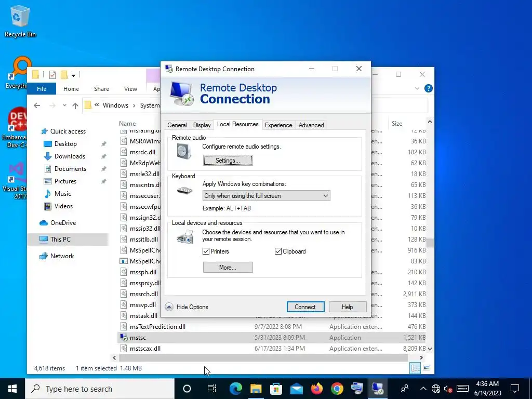
Task: Click the touch keyboard icon in the system tray
Action: 462,389
